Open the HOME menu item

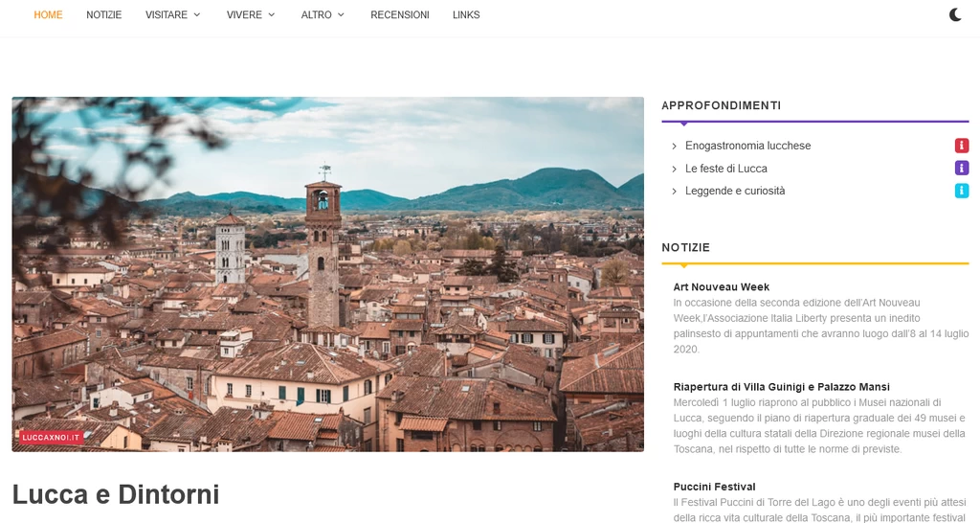click(x=48, y=14)
